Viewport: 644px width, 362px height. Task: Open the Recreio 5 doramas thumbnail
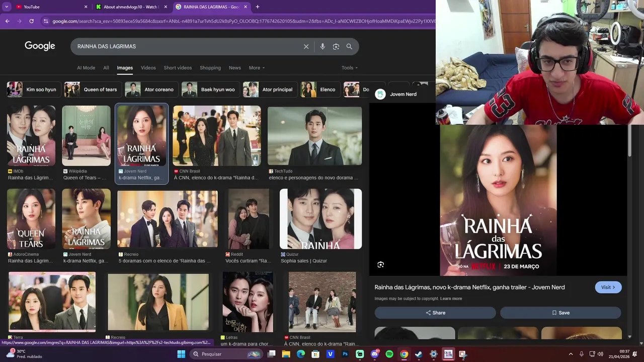point(168,219)
